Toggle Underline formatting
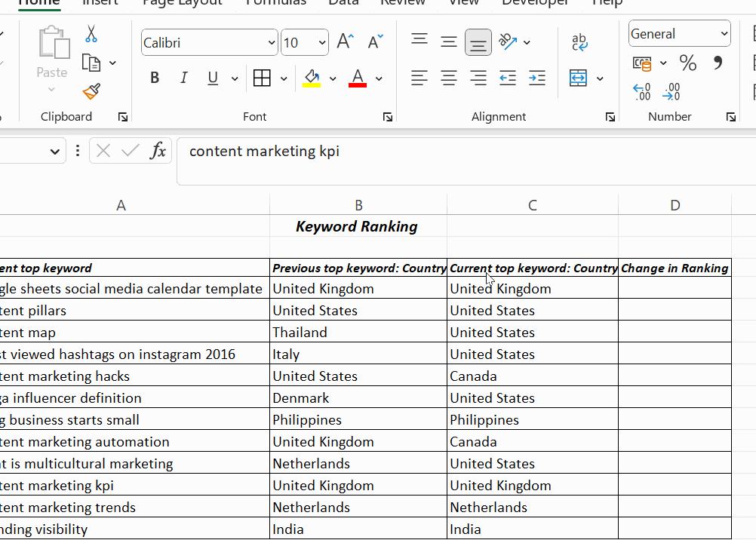This screenshot has height=540, width=756. click(x=212, y=78)
